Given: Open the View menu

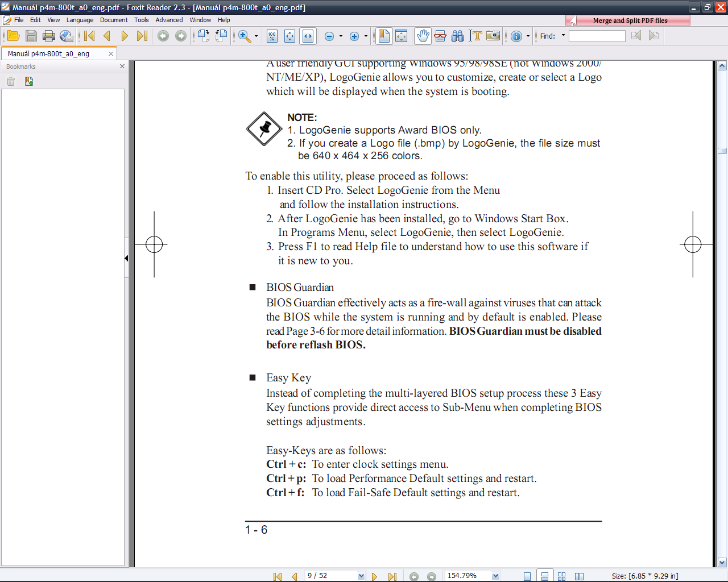Looking at the screenshot, I should coord(53,20).
